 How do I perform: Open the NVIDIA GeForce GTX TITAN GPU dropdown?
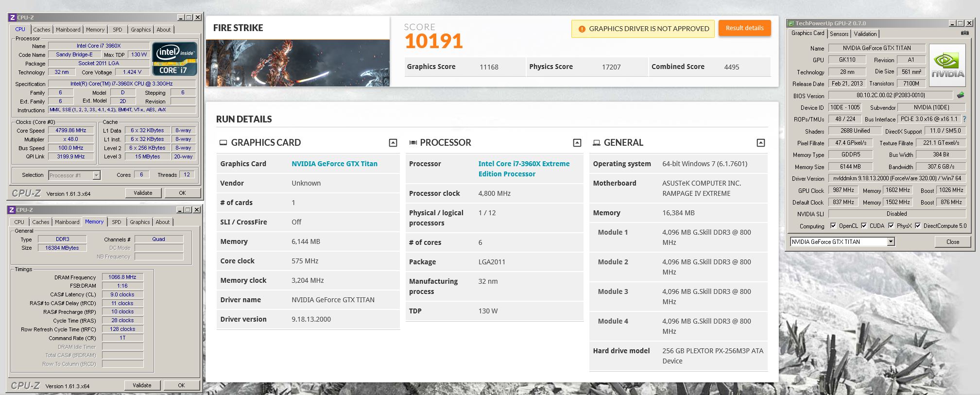(x=891, y=241)
